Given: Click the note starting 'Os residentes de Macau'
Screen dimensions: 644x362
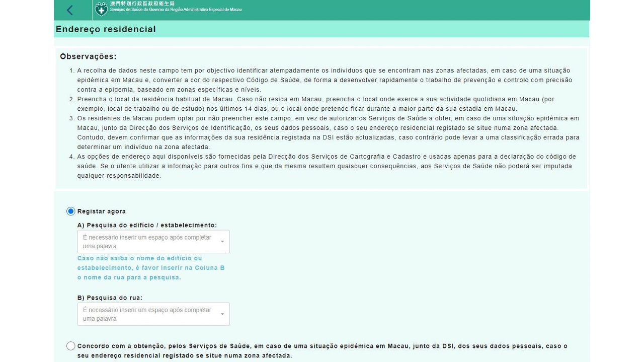Looking at the screenshot, I should click(328, 133).
